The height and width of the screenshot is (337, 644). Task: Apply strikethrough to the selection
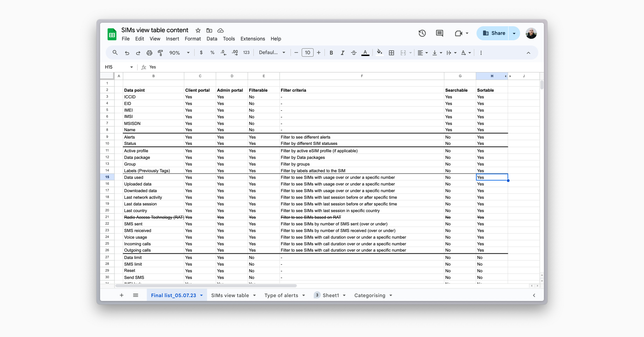pos(354,52)
